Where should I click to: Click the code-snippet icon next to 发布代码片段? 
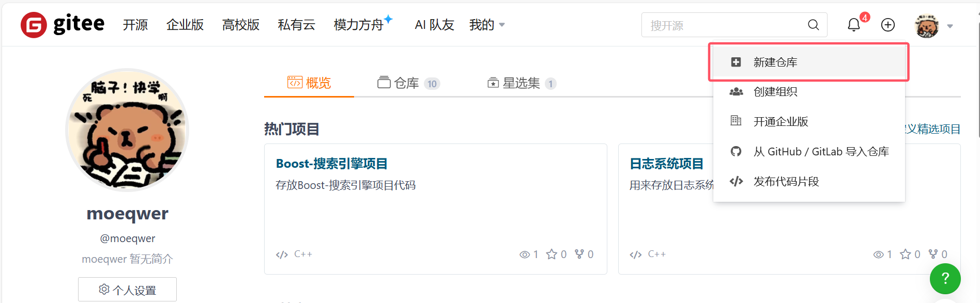click(x=736, y=181)
